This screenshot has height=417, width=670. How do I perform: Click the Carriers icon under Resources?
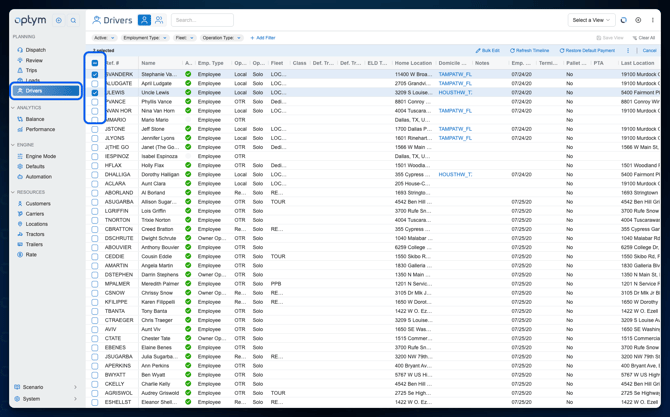(20, 214)
